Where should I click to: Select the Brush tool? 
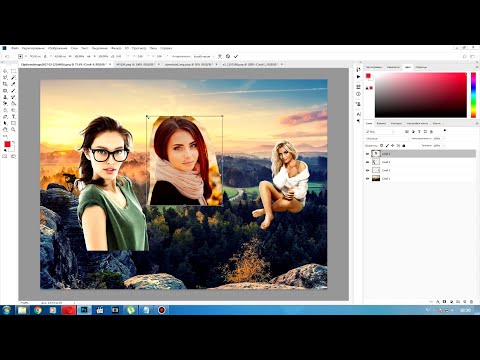click(13, 91)
